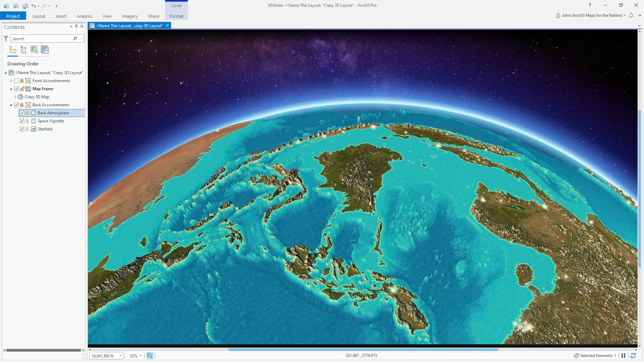644x362 pixels.
Task: Switch to List By Element Type view
Action: click(23, 50)
